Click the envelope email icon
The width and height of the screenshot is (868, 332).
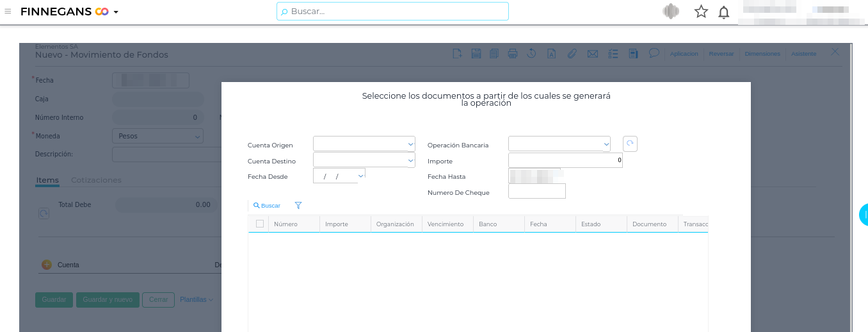coord(593,54)
